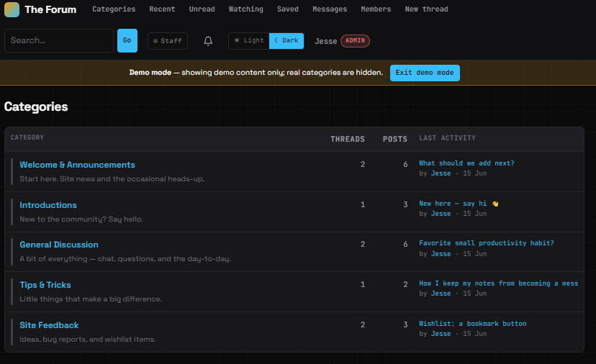Open the General Discussion category
596x364 pixels.
(x=59, y=245)
